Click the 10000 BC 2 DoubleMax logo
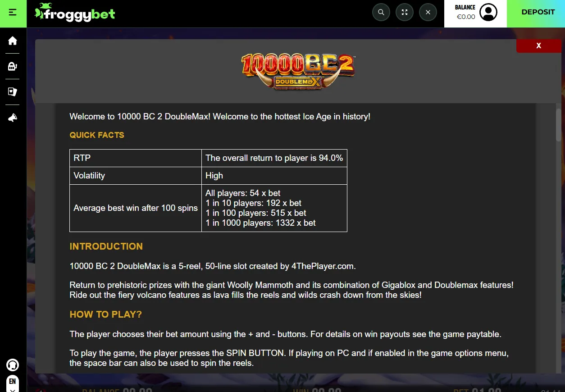 298,71
